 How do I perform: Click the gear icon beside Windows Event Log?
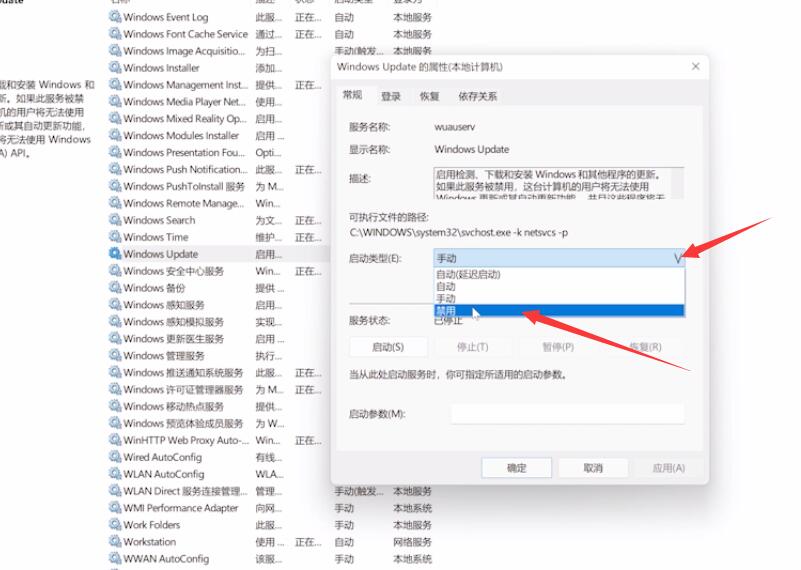pyautogui.click(x=115, y=16)
